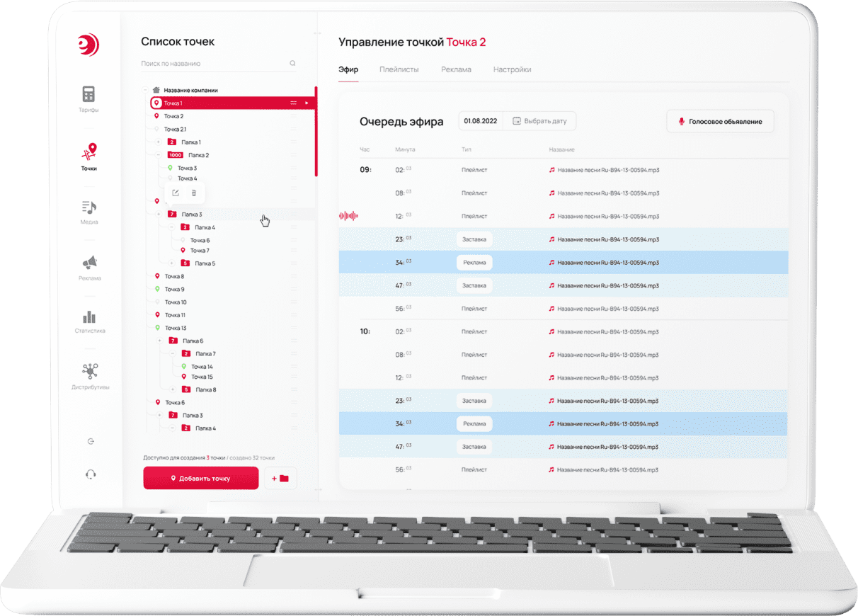858x616 pixels.
Task: Click the Поиск по названию search field
Action: tap(212, 64)
